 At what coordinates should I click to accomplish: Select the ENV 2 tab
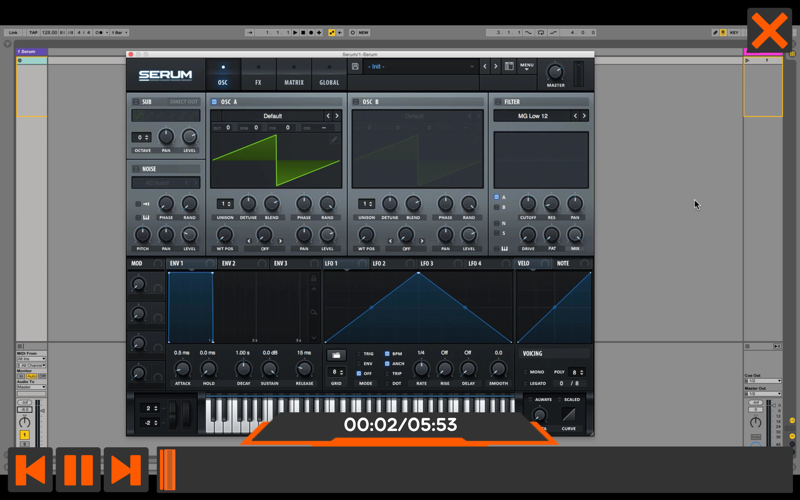[243, 263]
